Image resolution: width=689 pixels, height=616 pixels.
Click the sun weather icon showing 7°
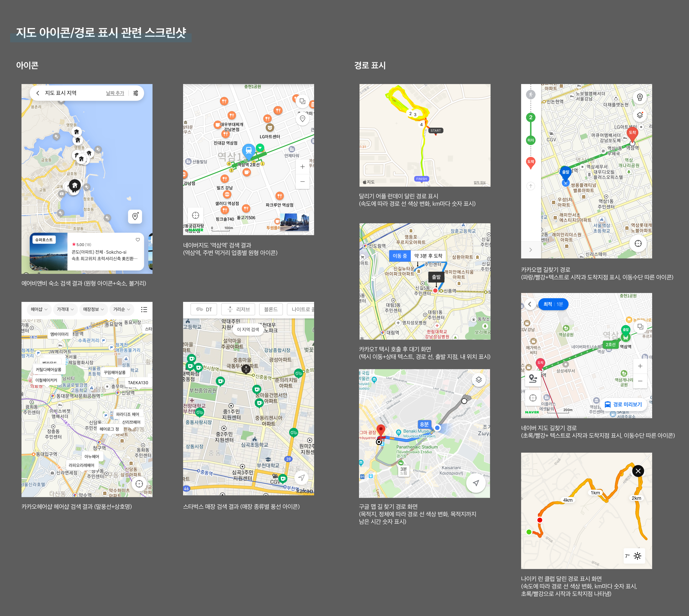pos(637,556)
